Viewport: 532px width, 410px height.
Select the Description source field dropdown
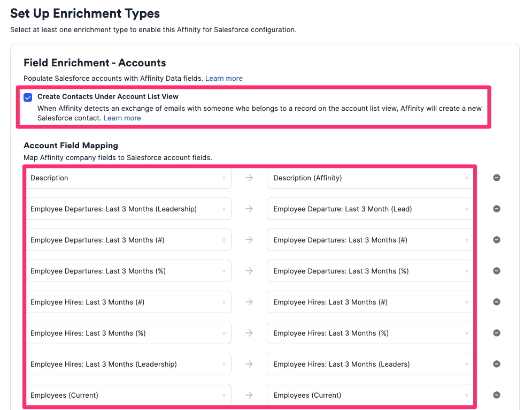128,178
